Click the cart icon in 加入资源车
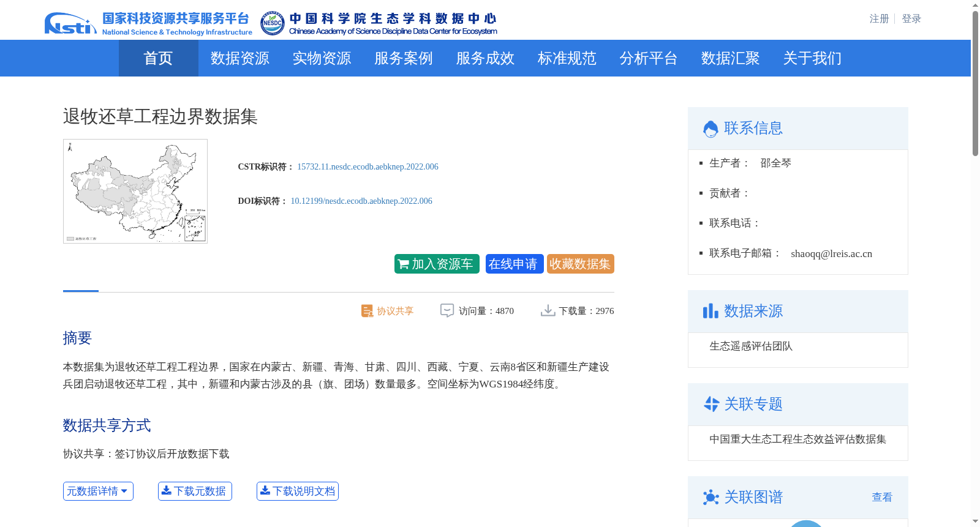This screenshot has width=980, height=527. coord(404,264)
